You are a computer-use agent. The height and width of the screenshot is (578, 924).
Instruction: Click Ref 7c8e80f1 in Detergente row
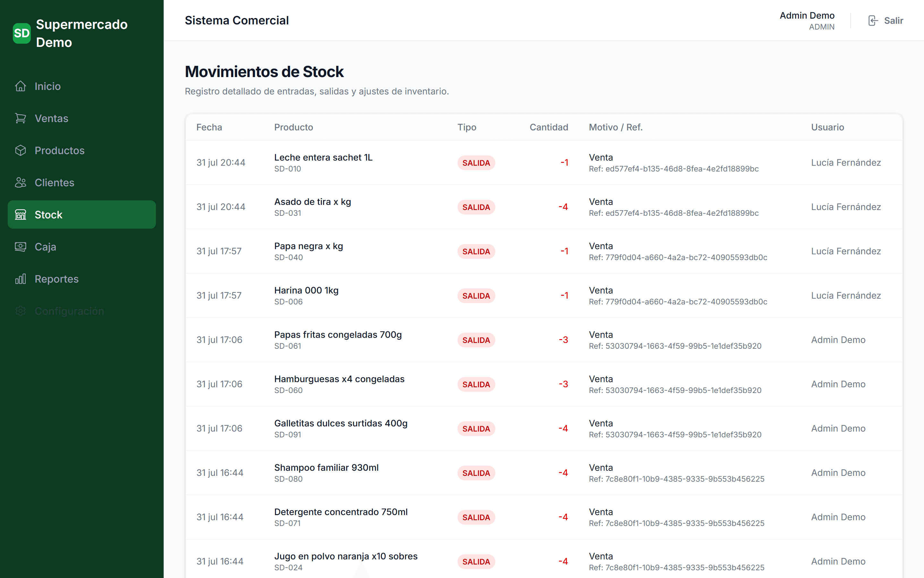676,523
